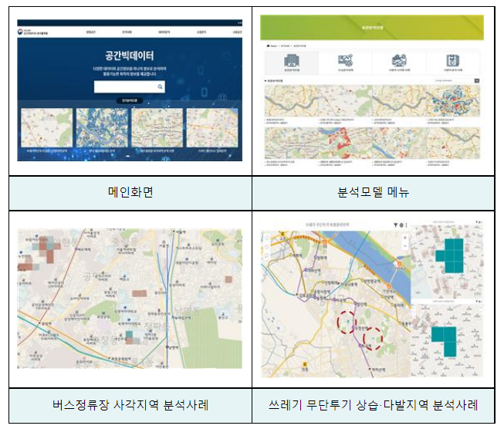The height and width of the screenshot is (429, 504).
Task: Select the clipboard document icon category tab
Action: pos(453,63)
